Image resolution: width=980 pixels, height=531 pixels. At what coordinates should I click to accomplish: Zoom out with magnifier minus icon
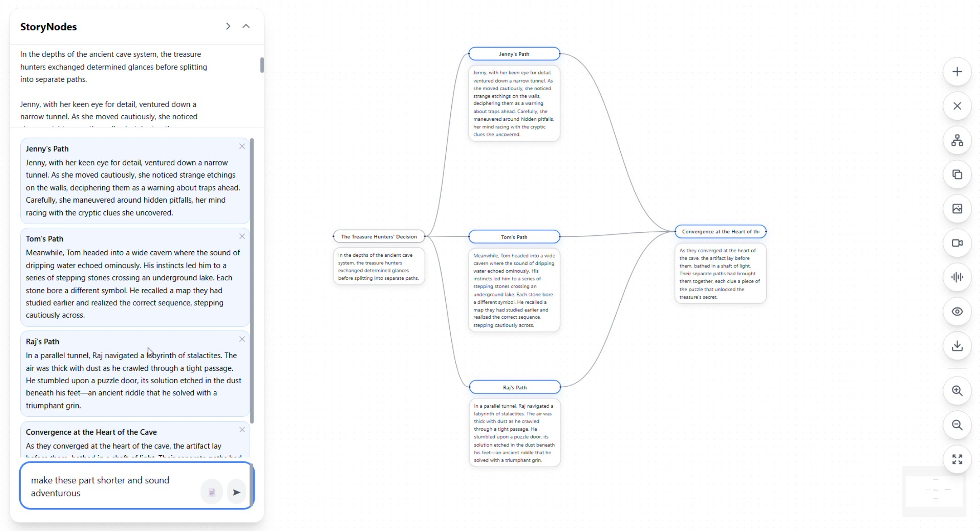(x=957, y=425)
